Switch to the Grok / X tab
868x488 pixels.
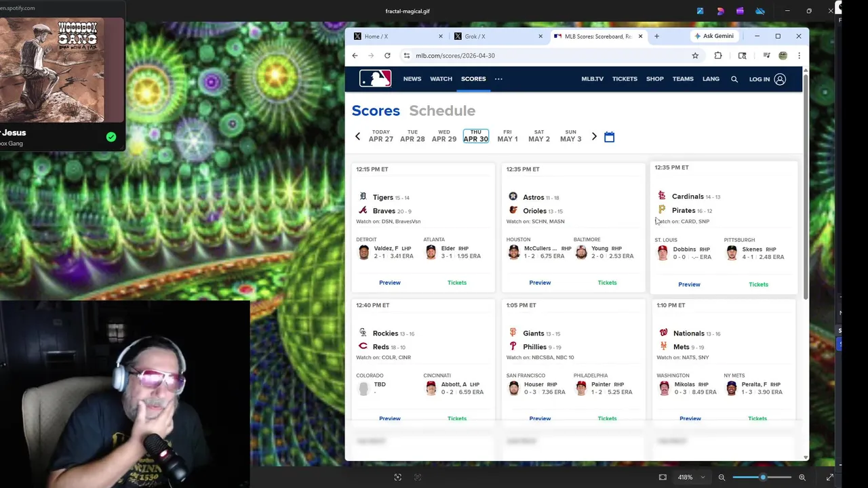tap(497, 36)
